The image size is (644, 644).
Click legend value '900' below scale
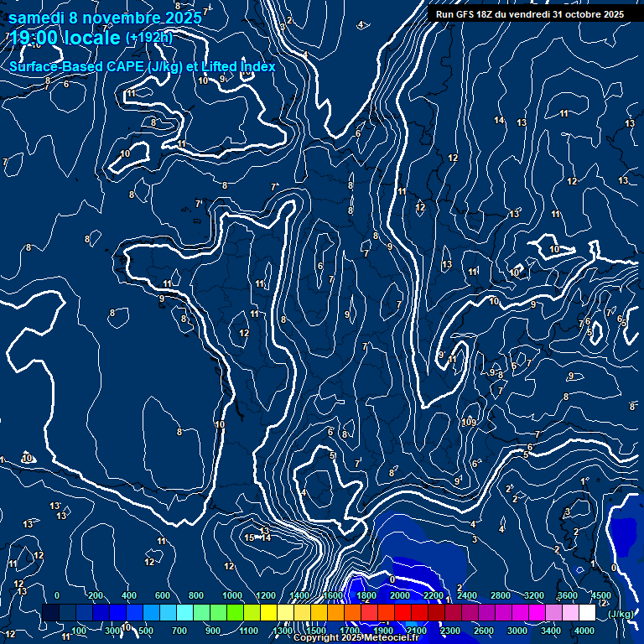213,631
